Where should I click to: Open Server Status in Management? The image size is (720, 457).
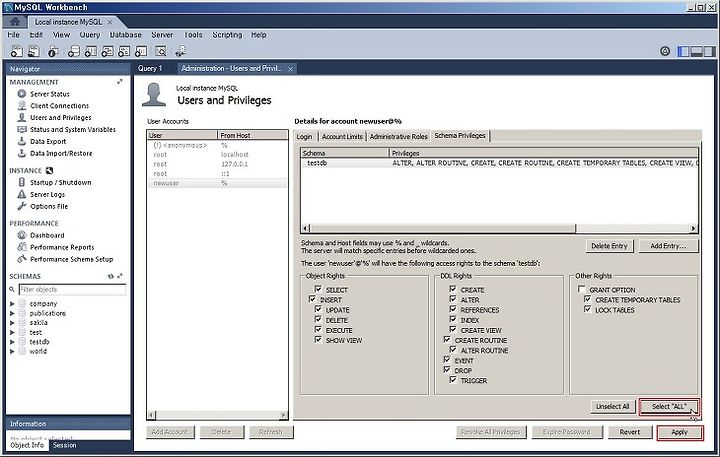[50, 94]
